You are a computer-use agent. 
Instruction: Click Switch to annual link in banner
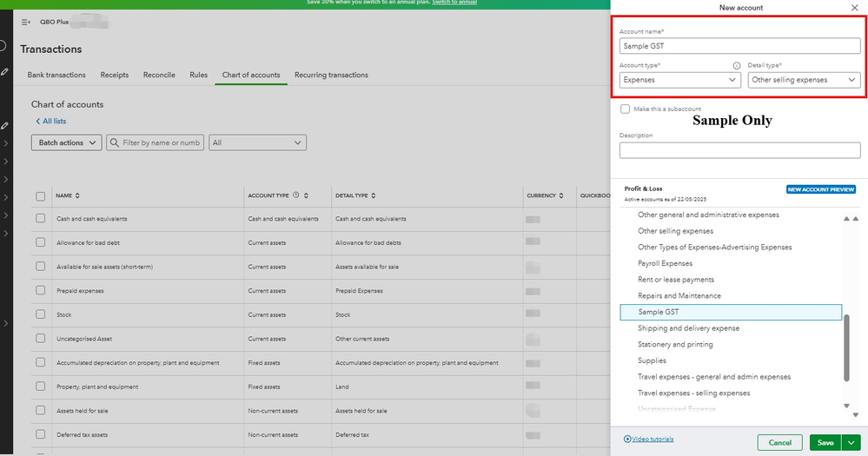point(454,3)
